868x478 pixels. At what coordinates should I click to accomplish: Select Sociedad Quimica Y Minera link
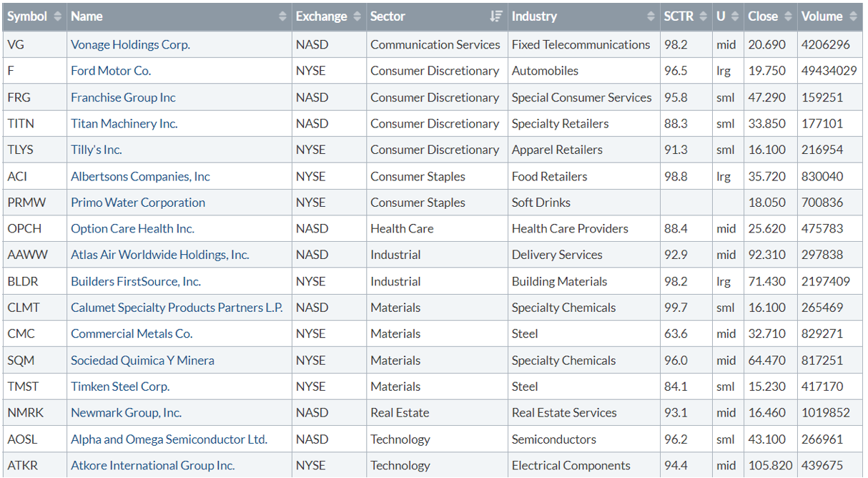(x=142, y=360)
